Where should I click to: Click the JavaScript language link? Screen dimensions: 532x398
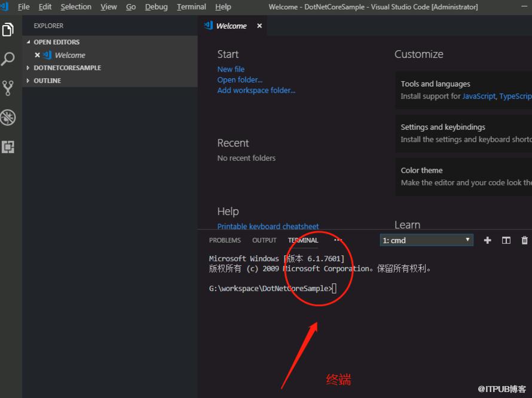(x=479, y=96)
